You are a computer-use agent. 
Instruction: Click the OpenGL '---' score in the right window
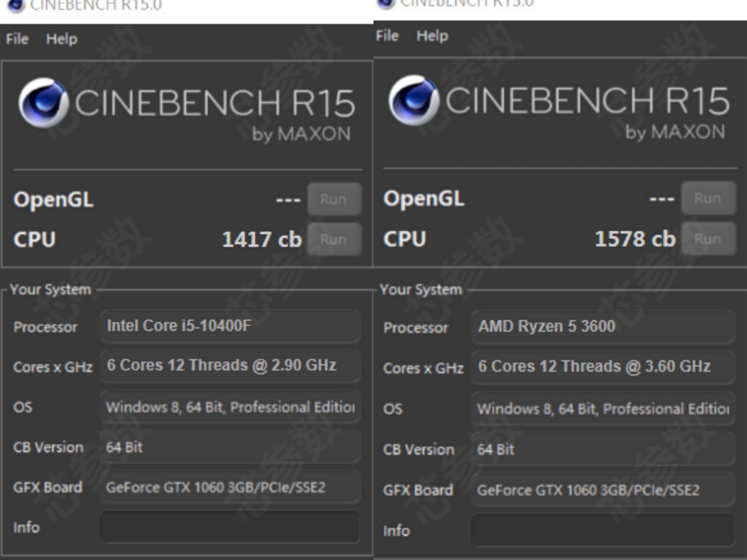point(662,199)
